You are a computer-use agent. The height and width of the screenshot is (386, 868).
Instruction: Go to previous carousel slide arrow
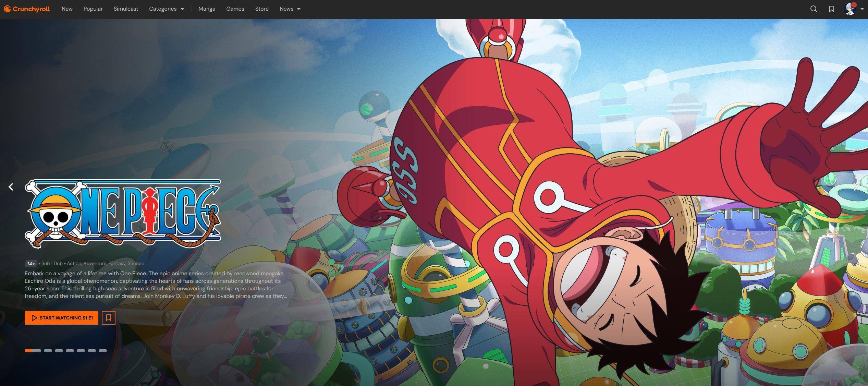11,187
